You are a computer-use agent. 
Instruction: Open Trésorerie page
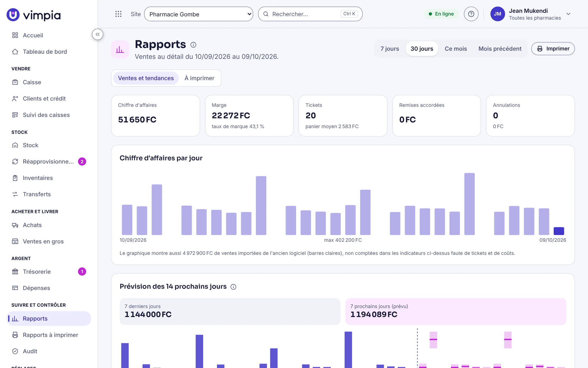point(49,272)
